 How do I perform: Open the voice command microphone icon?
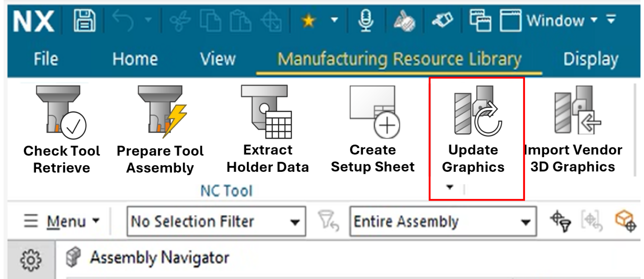point(366,20)
